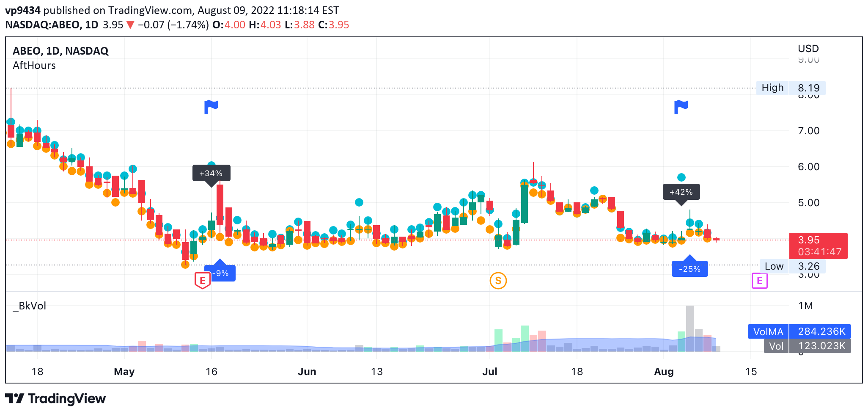Viewport: 868px width, 414px height.
Task: Click the 1M volume axis label
Action: coord(805,306)
